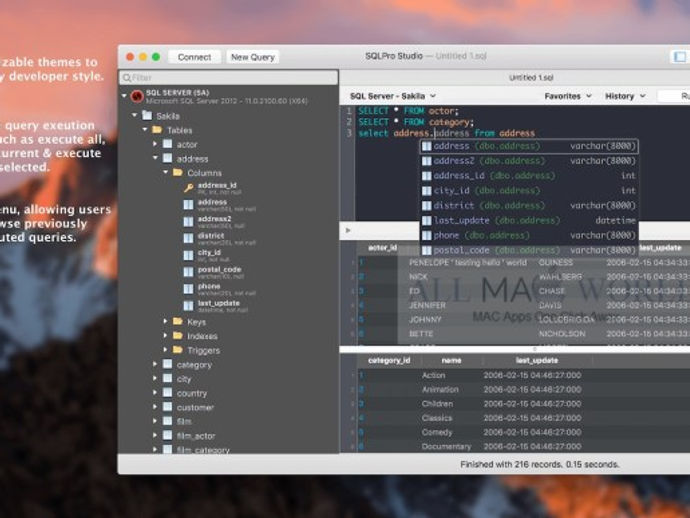Select district column icon in tree
Screen dimensions: 690x518
tap(188, 238)
